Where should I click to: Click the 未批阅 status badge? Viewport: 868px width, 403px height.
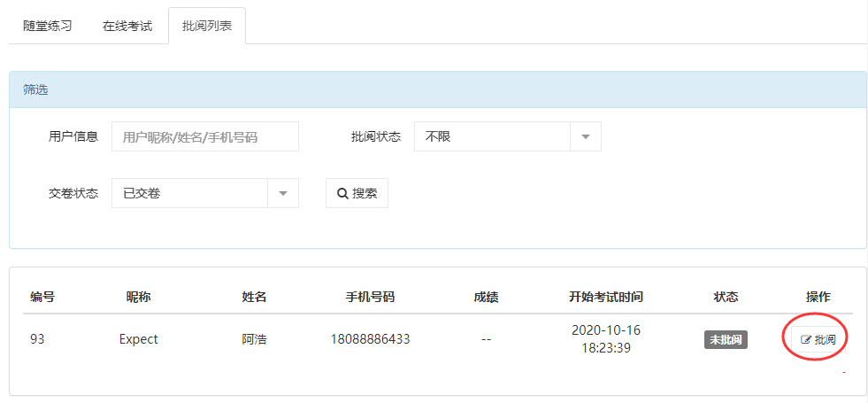click(x=726, y=340)
